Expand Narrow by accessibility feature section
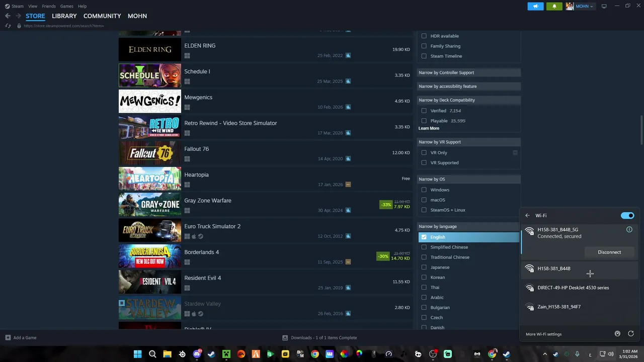The height and width of the screenshot is (362, 644). 469,86
